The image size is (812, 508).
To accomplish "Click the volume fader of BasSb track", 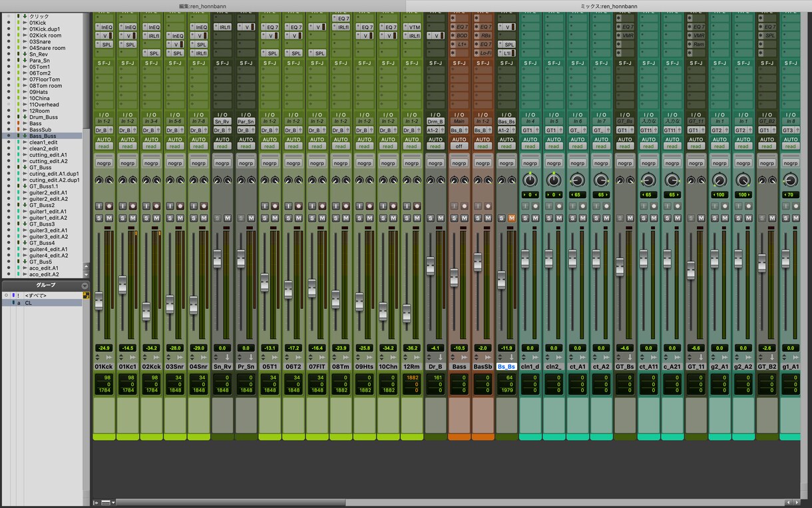I will pos(477,262).
